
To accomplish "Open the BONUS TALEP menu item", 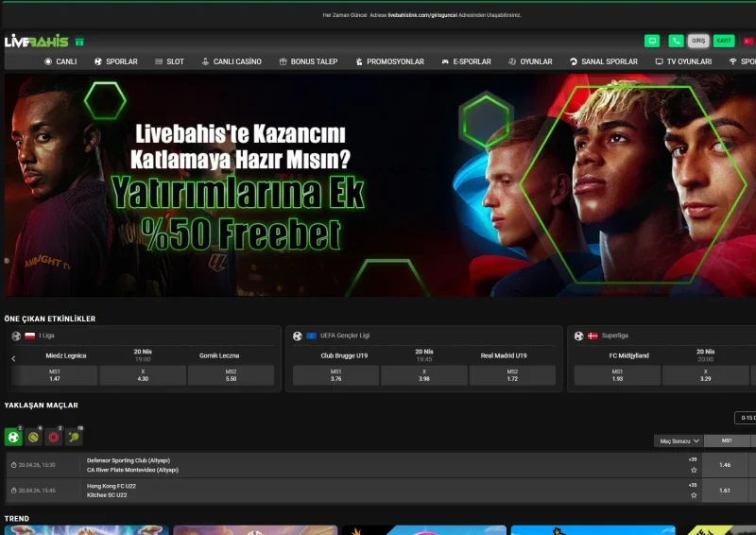I will [x=309, y=61].
